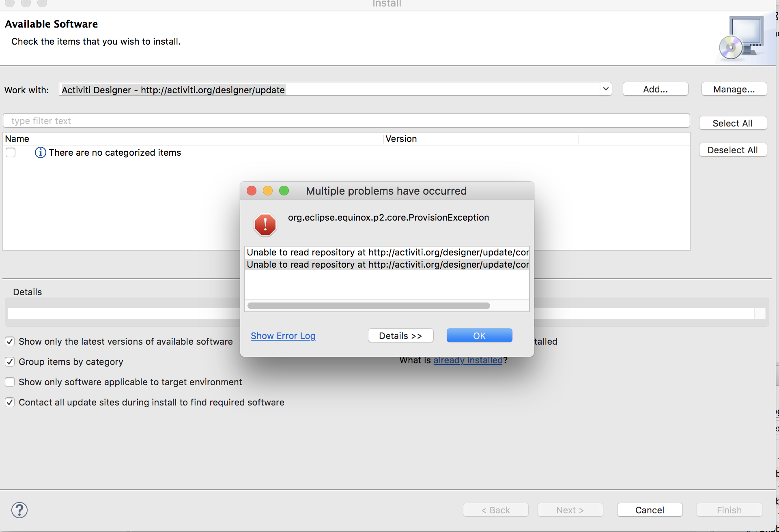Toggle Show only latest versions checkbox
Screen dimensions: 779x532
[10, 341]
